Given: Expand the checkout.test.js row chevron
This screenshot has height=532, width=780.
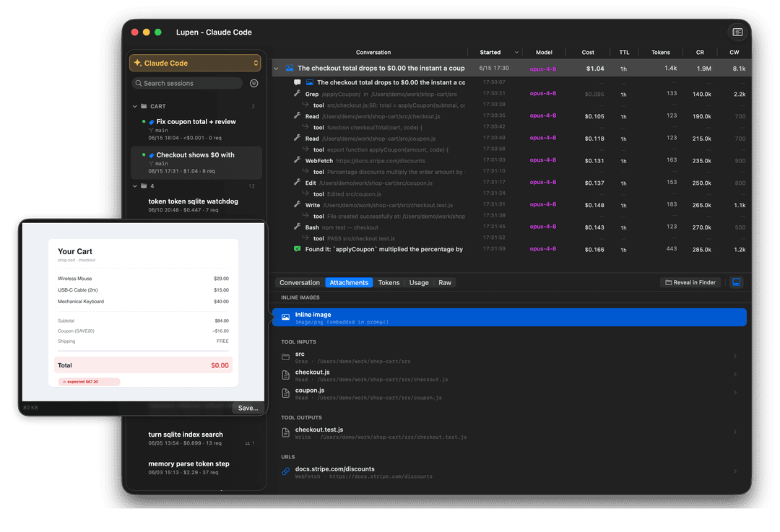Looking at the screenshot, I should [735, 432].
